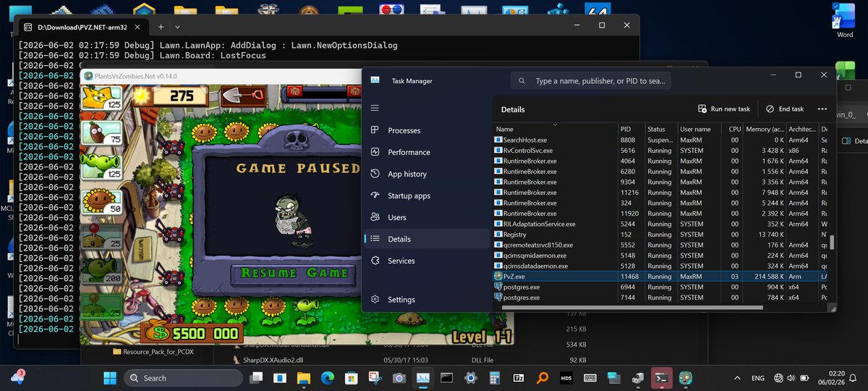Click the taskbar Search box

click(184, 377)
